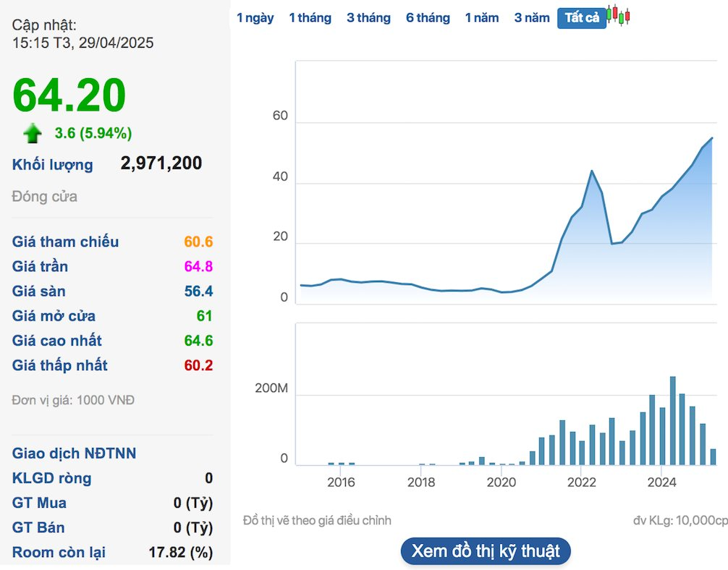Click the 2016 label on the time axis

(341, 482)
